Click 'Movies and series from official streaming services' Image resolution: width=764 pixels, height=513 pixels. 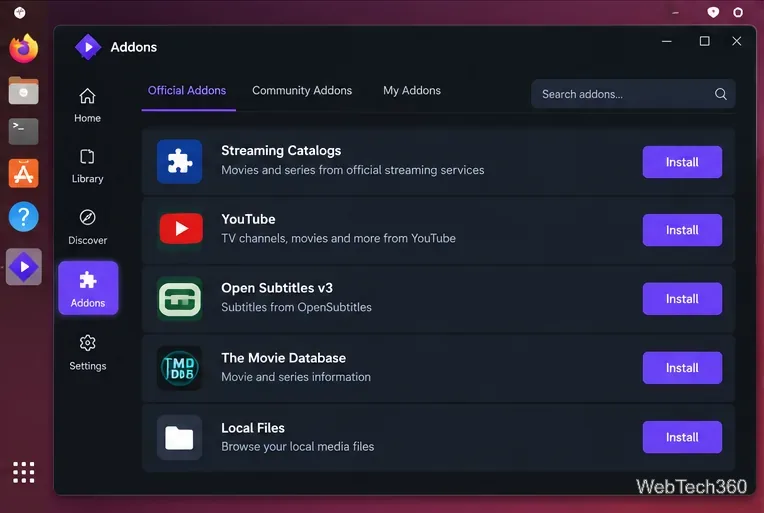pyautogui.click(x=353, y=170)
